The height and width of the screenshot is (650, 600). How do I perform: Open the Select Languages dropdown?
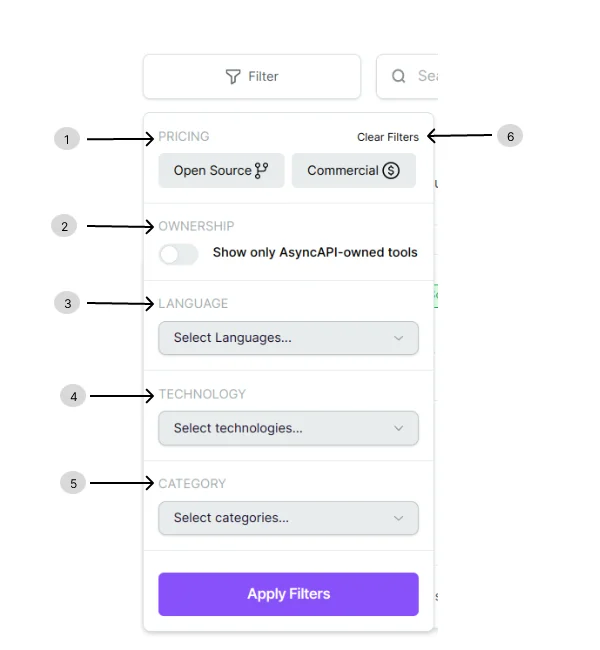pyautogui.click(x=288, y=338)
